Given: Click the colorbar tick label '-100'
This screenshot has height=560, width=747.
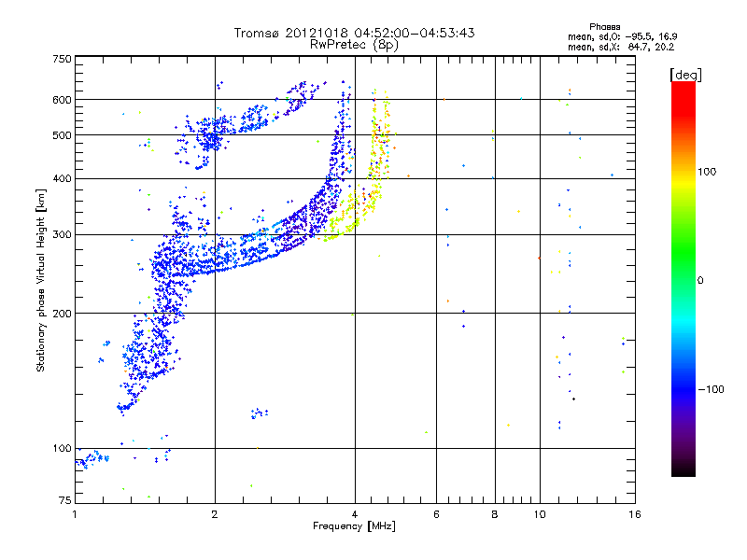Looking at the screenshot, I should (x=712, y=389).
